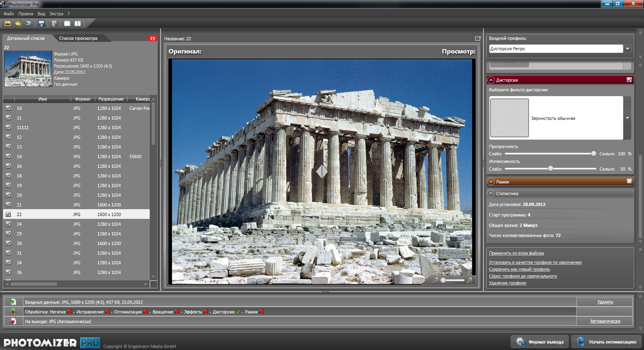Screen dimensions: 644x350
Task: Click the zoom in magnifier icon
Action: click(x=469, y=280)
